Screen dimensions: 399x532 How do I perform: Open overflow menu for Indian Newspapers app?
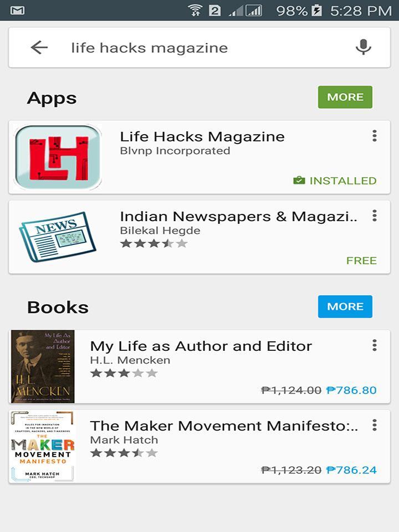click(375, 216)
